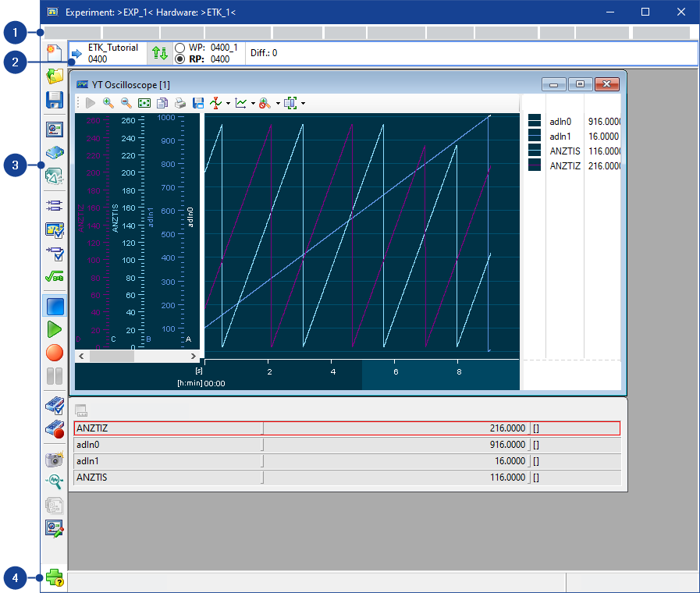The width and height of the screenshot is (700, 593).
Task: Toggle the adIn0 signal color box in legend
Action: [x=535, y=121]
